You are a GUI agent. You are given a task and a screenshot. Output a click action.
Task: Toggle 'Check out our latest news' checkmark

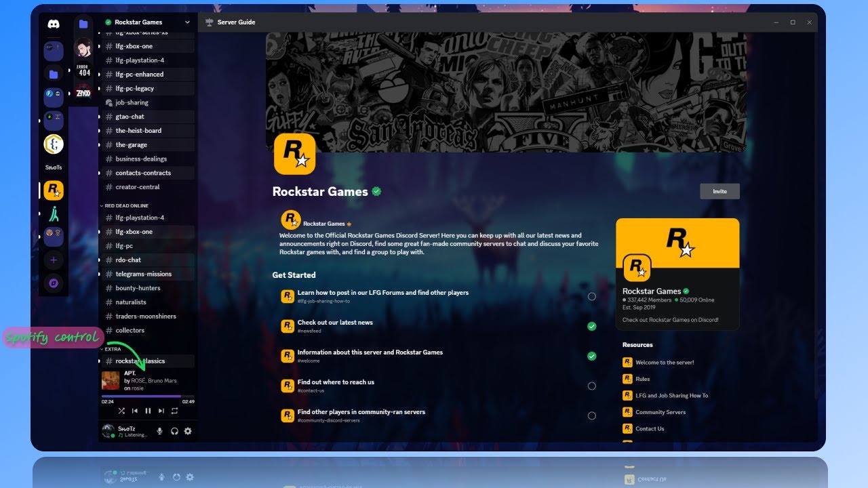[592, 326]
